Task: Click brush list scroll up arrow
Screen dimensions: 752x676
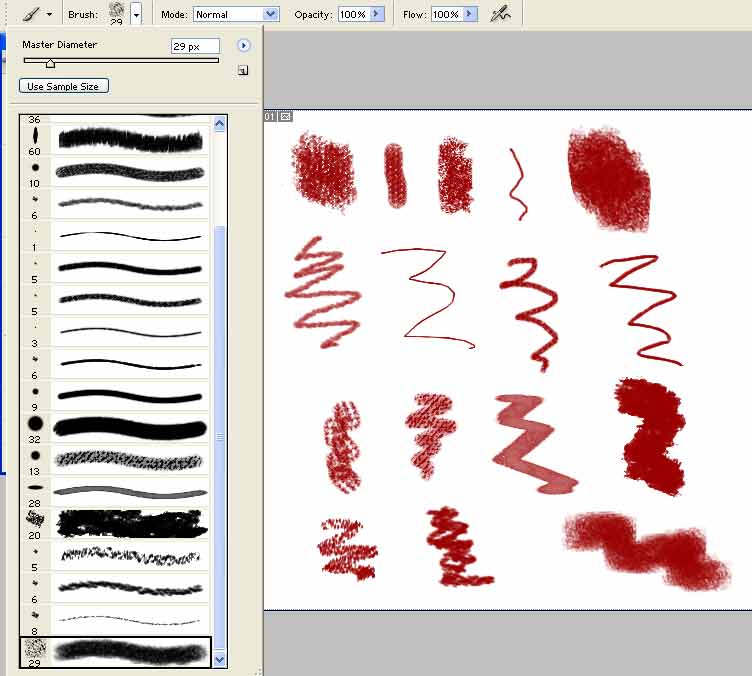Action: click(220, 124)
